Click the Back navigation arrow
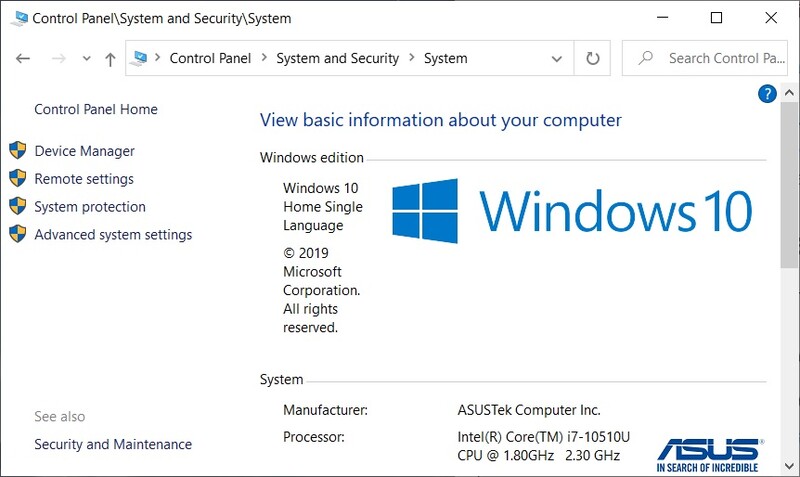The image size is (800, 477). (x=23, y=59)
